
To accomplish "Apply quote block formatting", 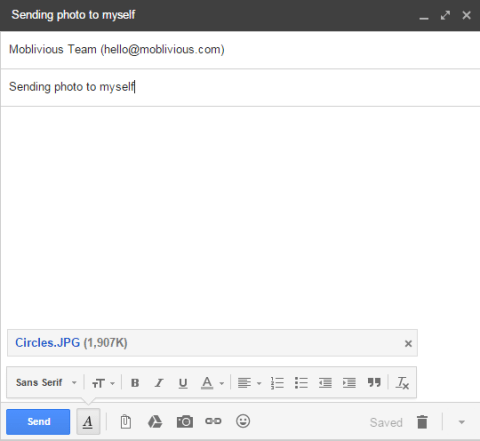I will tap(374, 382).
